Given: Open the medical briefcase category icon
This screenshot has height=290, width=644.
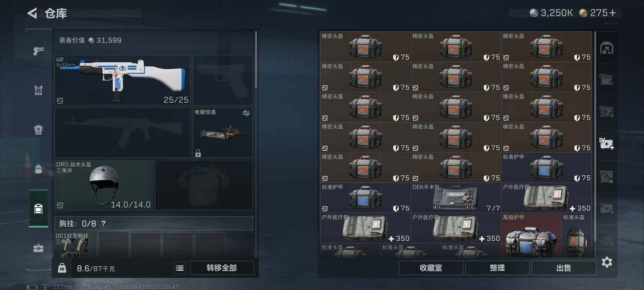Looking at the screenshot, I should pyautogui.click(x=38, y=248).
